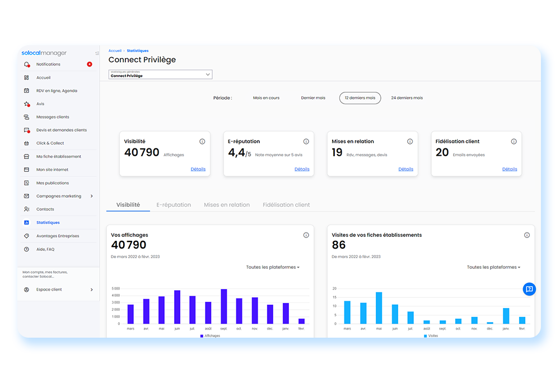Viewport: 560px width, 392px height.
Task: Click the Statistiques chart icon
Action: coord(26,222)
